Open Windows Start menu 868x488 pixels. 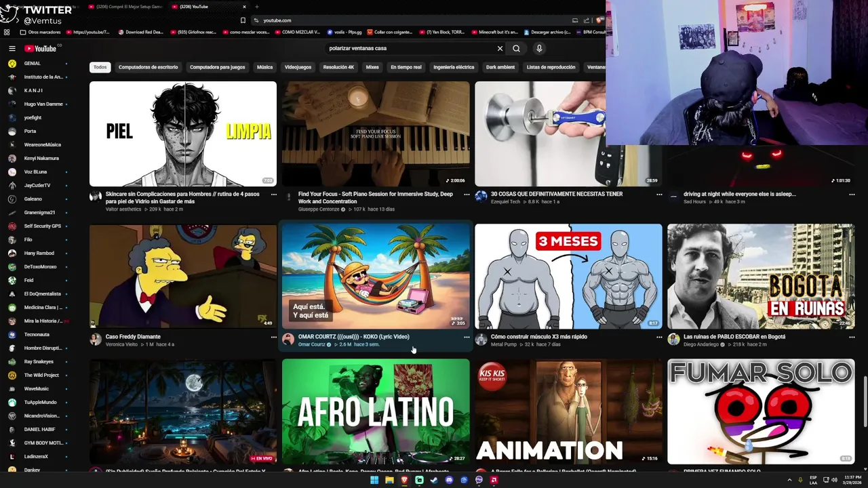pyautogui.click(x=374, y=480)
